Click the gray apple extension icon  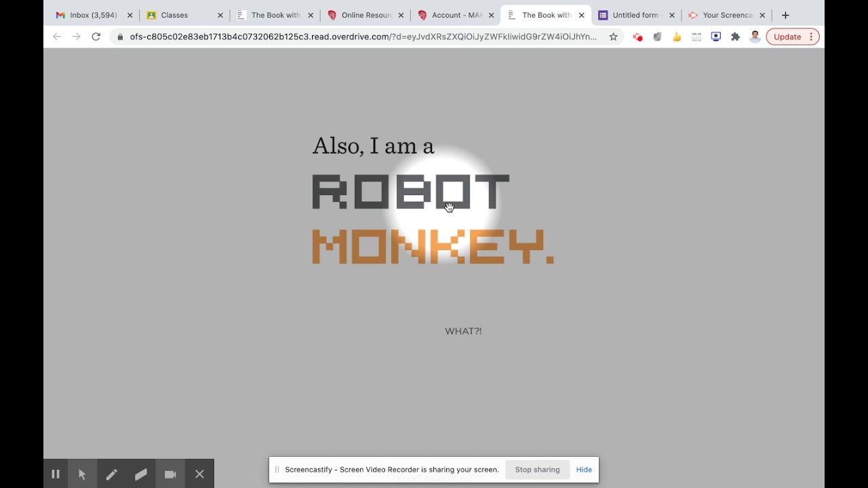coord(657,37)
